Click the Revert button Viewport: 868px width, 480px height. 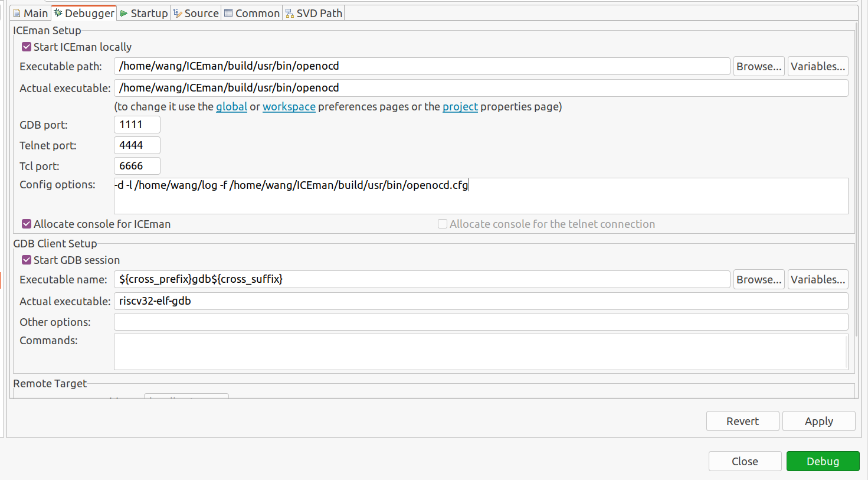pos(743,421)
